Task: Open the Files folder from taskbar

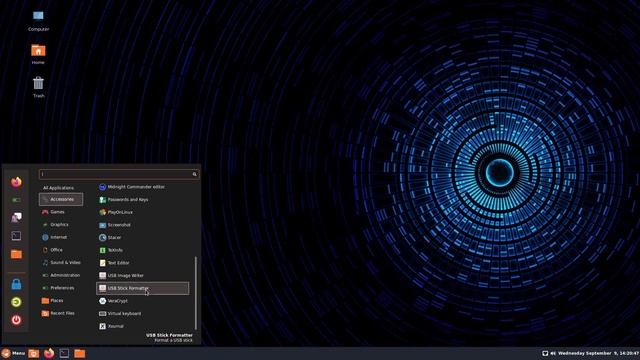Action: click(x=80, y=353)
